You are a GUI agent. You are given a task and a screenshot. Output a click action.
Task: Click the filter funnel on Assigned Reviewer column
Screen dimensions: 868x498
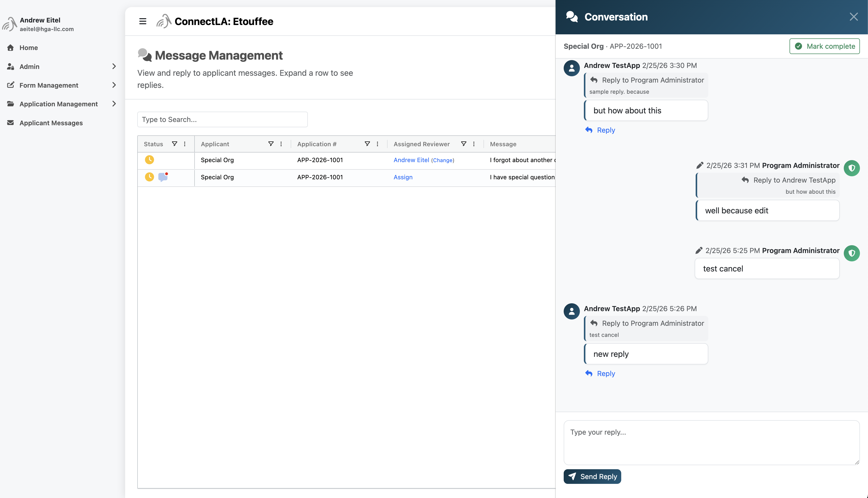(464, 144)
